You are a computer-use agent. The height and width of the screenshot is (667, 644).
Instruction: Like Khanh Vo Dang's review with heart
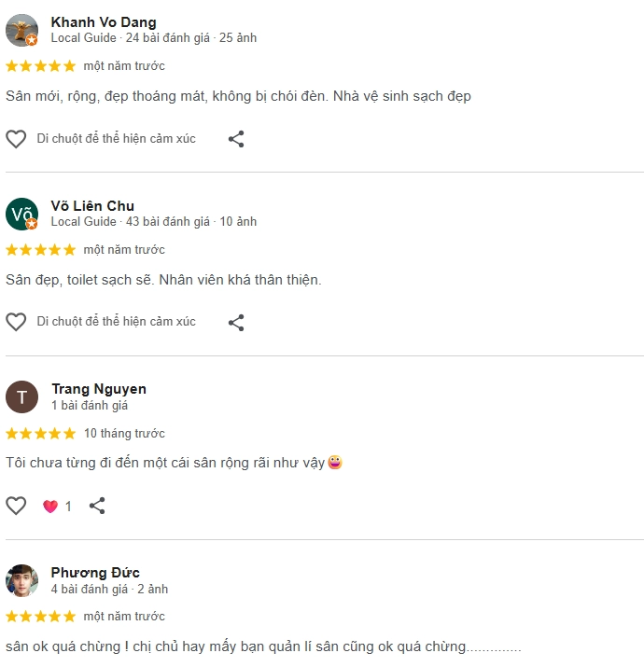(16, 139)
